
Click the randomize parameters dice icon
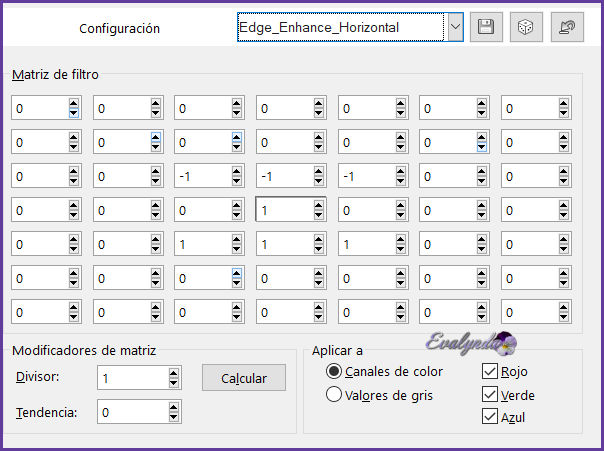coord(522,28)
